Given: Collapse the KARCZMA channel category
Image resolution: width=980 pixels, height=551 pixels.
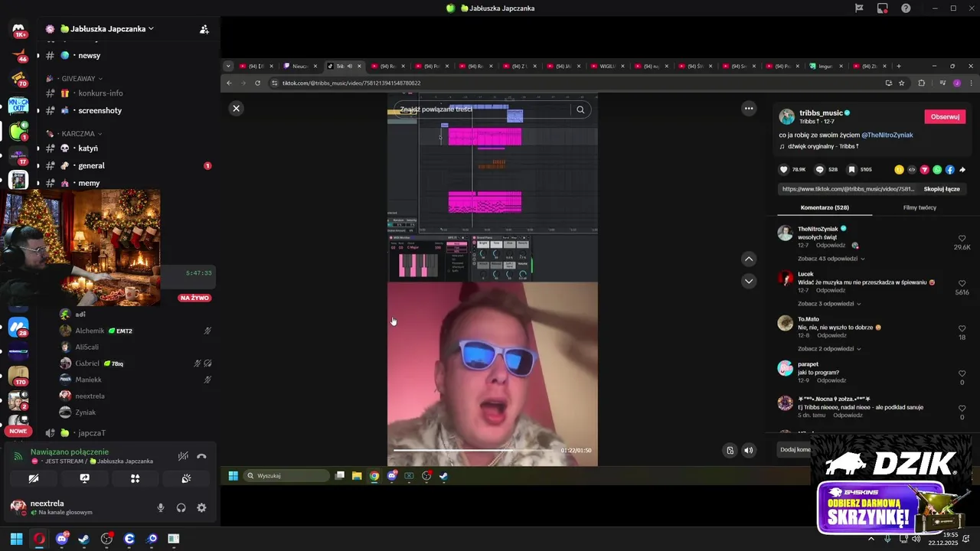Looking at the screenshot, I should point(81,133).
